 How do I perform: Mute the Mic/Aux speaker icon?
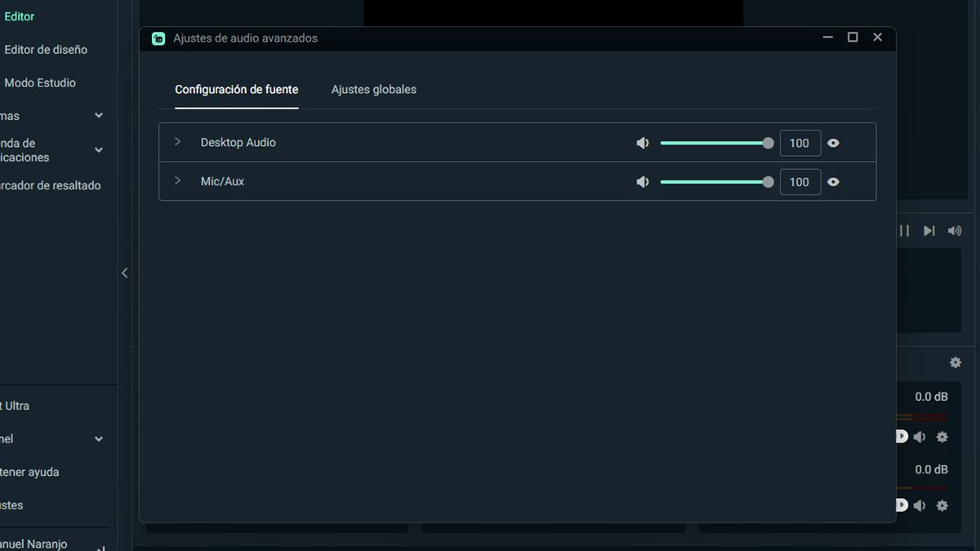643,181
